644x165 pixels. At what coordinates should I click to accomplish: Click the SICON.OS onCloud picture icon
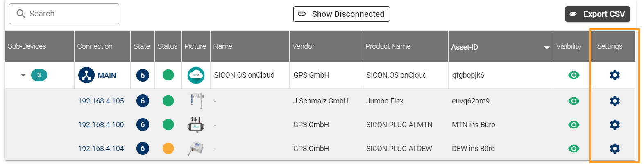[x=196, y=75]
